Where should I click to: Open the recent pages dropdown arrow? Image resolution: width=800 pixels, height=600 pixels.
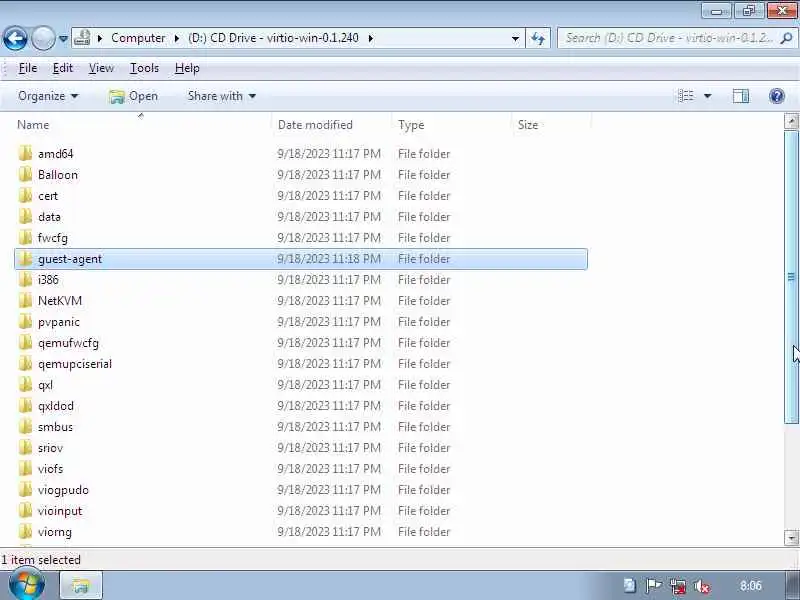[63, 38]
